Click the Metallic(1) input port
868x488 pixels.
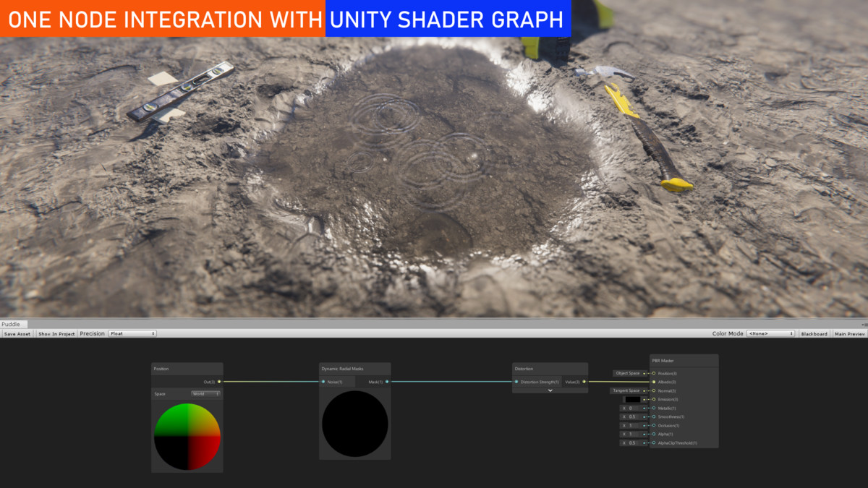coord(653,408)
